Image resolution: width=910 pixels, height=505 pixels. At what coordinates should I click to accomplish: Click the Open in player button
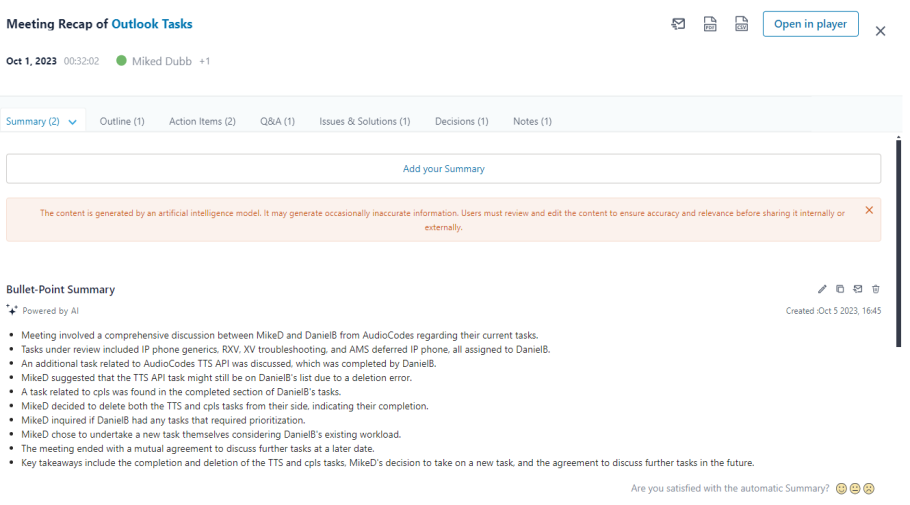(810, 24)
